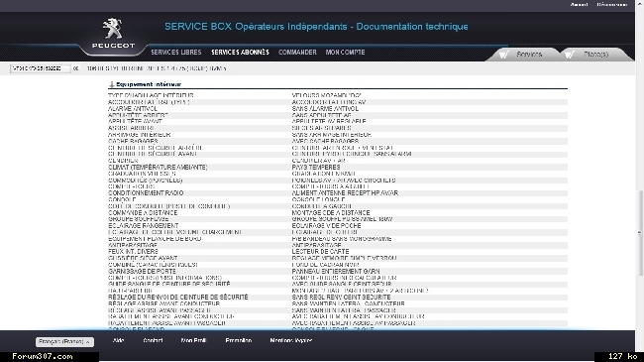The image size is (644, 362).
Task: Open the Aide footer link
Action: click(x=118, y=340)
